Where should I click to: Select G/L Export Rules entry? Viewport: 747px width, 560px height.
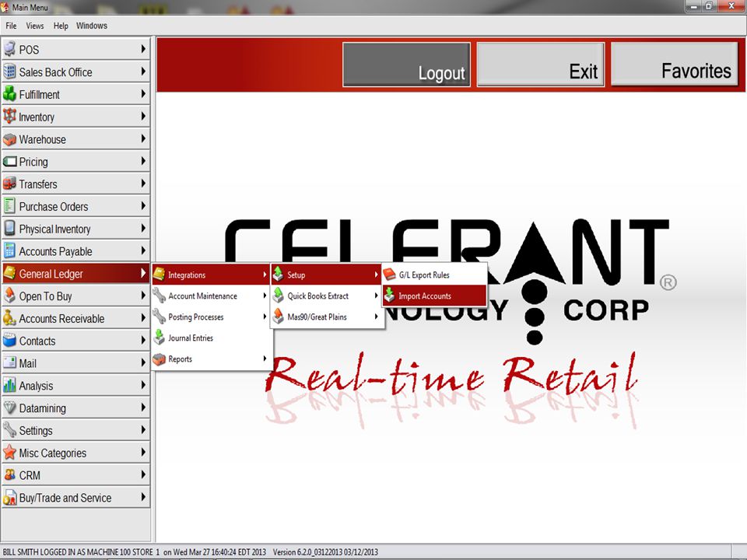coord(434,275)
